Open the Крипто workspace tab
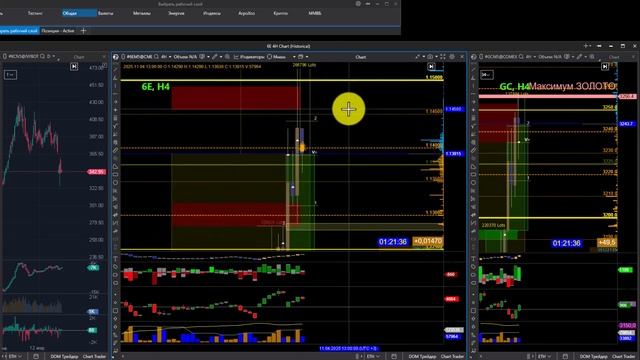Screen dimensions: 640x360 280,13
